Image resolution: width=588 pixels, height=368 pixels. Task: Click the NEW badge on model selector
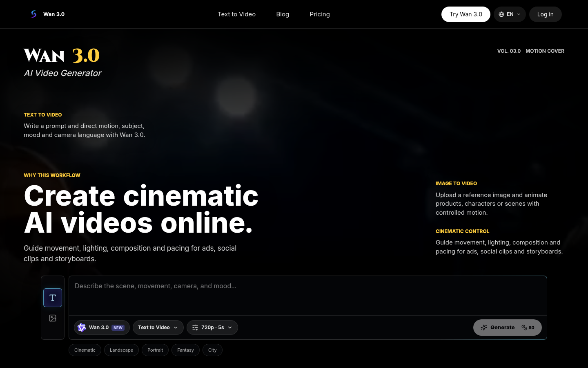[118, 328]
